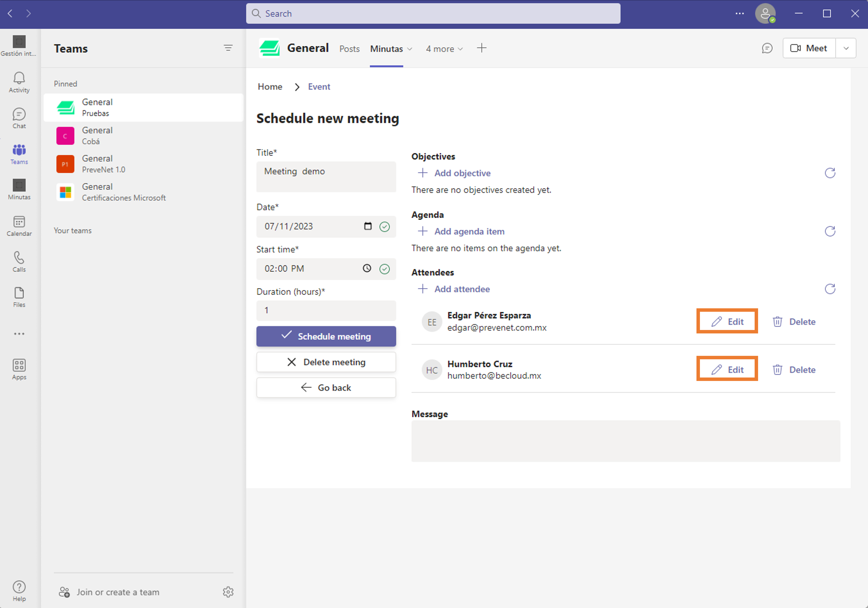The image size is (868, 608).
Task: Open the Activity bell in sidebar
Action: coord(19,82)
